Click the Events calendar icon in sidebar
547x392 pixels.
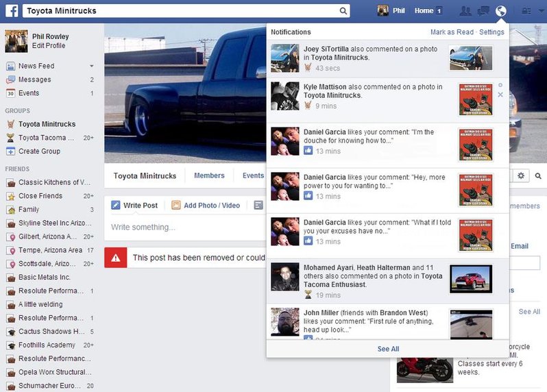(11, 93)
